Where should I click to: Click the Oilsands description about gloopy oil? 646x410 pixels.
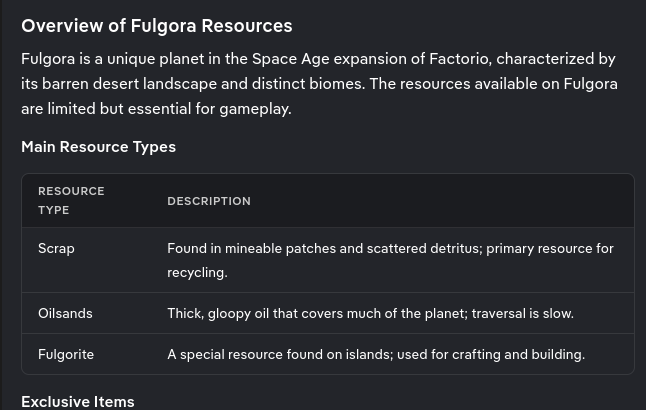[x=370, y=313]
